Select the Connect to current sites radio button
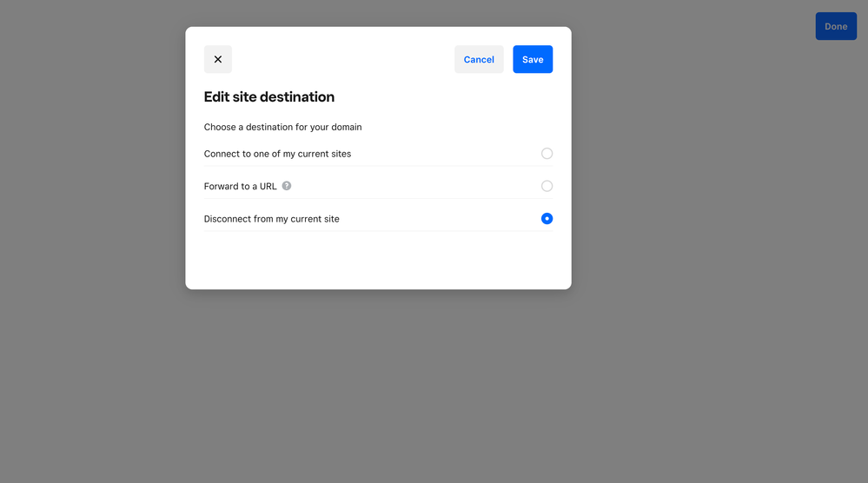Viewport: 868px width, 483px height. 547,154
